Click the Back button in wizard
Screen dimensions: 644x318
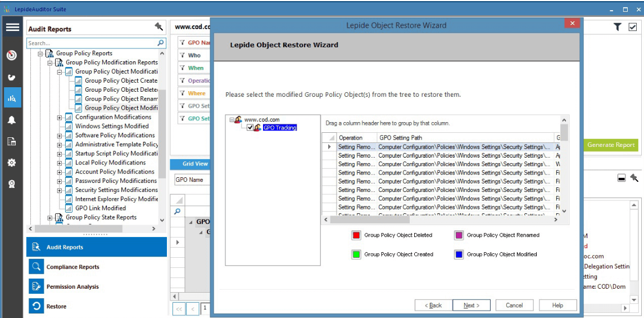click(433, 305)
